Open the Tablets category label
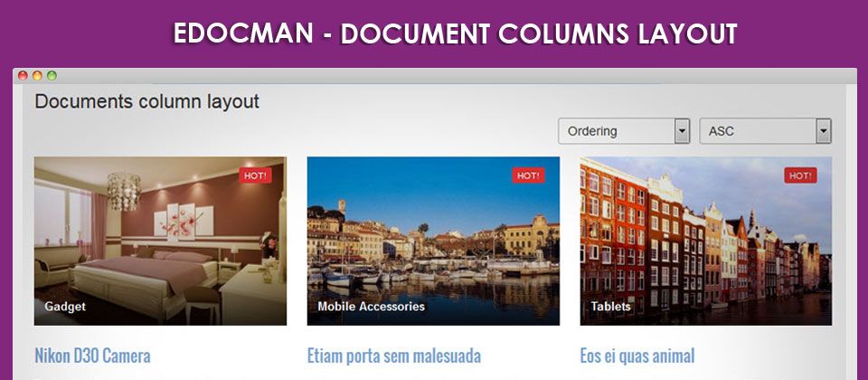The height and width of the screenshot is (380, 868). coord(610,307)
